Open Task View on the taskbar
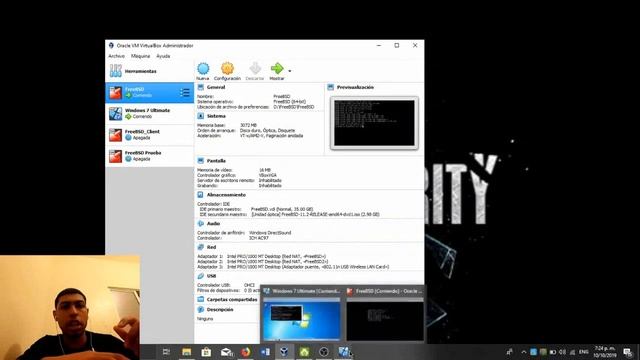 click(166, 352)
